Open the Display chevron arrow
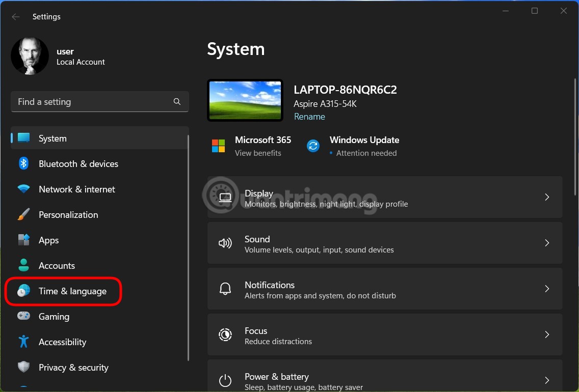 click(547, 197)
